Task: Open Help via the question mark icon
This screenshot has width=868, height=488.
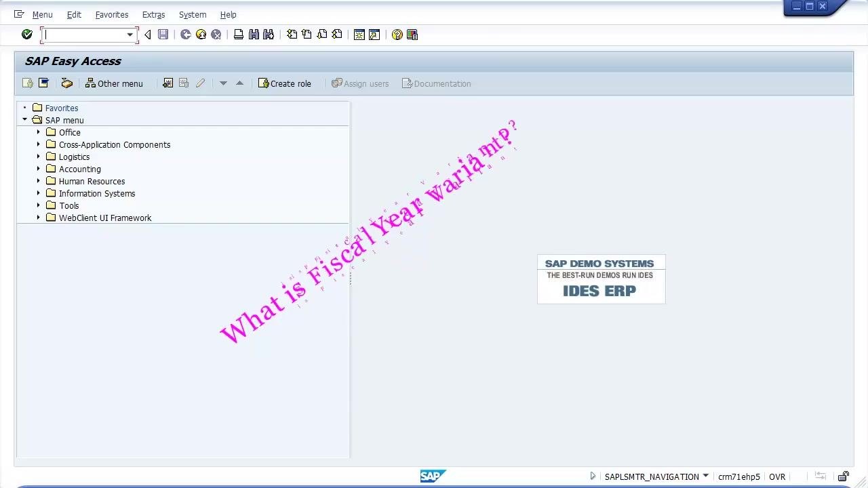Action: coord(397,35)
